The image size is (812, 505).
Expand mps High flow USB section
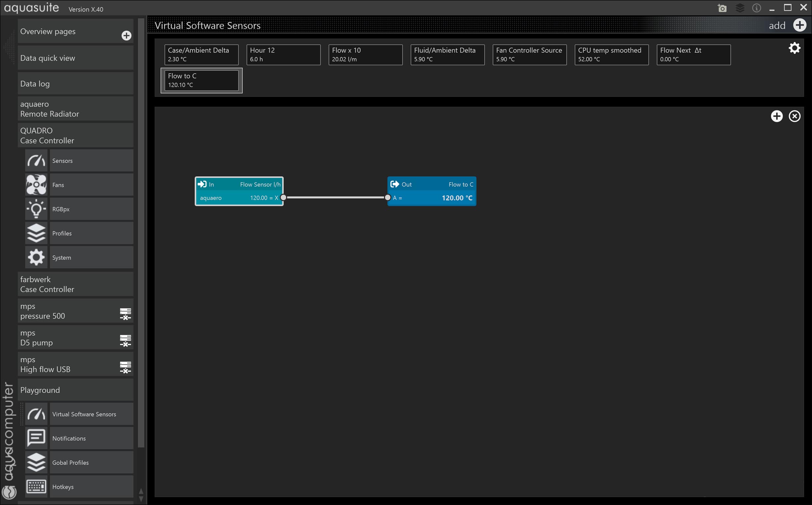pos(75,364)
